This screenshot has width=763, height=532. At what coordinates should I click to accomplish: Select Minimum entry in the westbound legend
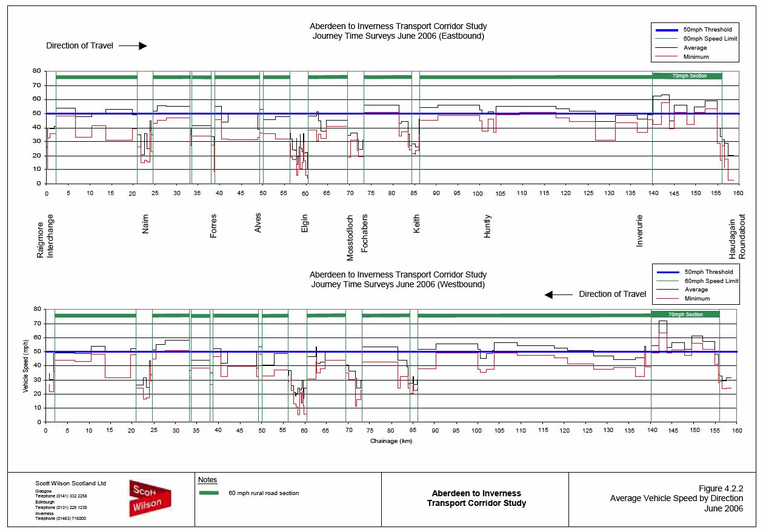pyautogui.click(x=696, y=299)
